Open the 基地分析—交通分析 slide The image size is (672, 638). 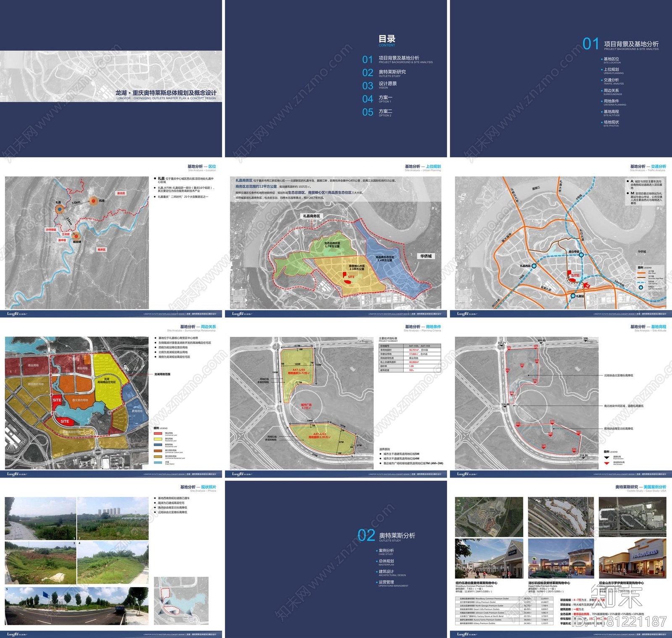pos(561,239)
